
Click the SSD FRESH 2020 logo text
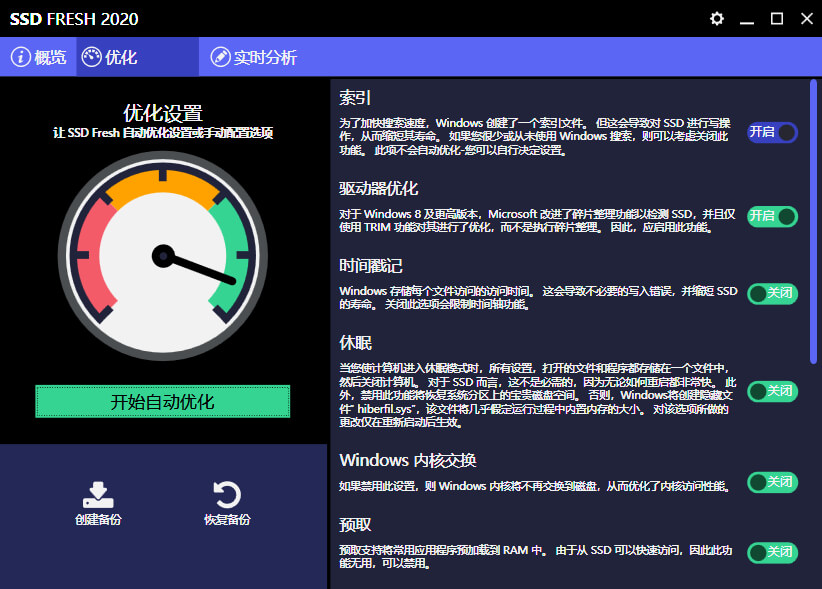[x=75, y=18]
